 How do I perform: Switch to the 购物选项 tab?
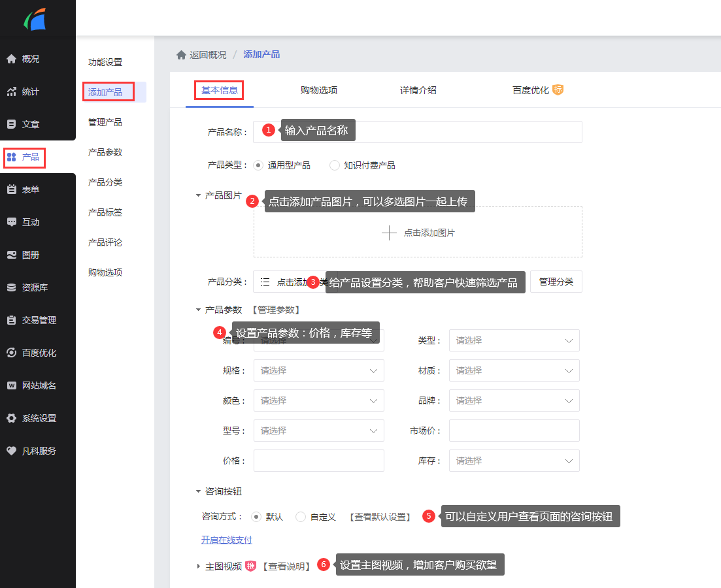(x=319, y=90)
